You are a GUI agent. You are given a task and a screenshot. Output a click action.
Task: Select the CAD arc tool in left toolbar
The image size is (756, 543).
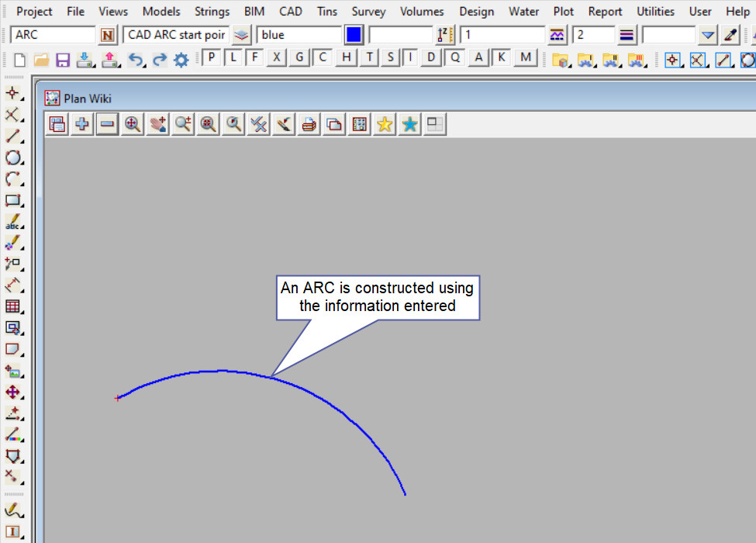[x=12, y=179]
